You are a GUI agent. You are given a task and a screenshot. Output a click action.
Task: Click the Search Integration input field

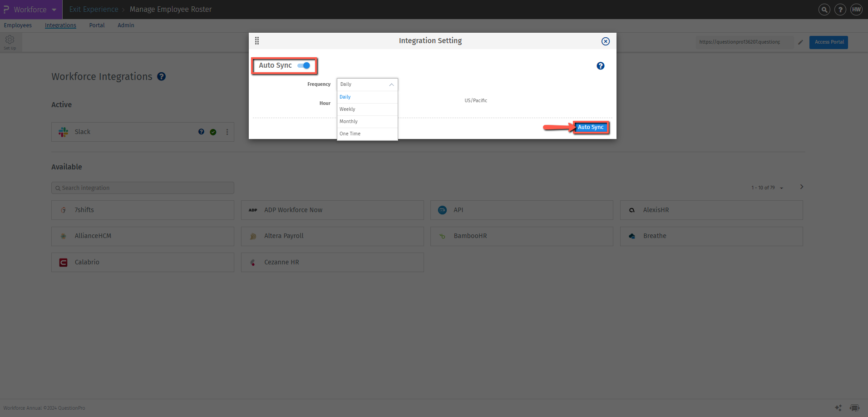(x=143, y=188)
